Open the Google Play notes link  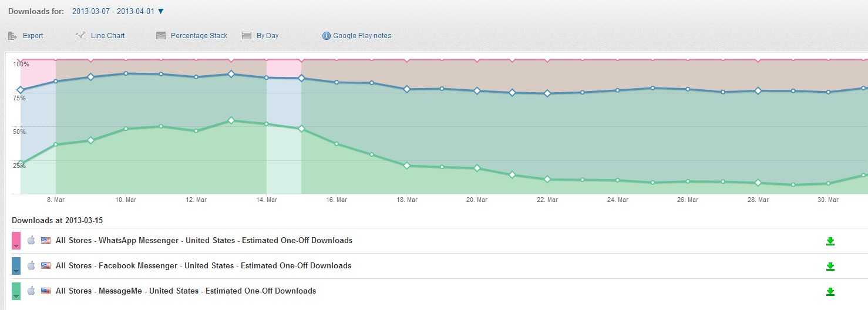(362, 36)
